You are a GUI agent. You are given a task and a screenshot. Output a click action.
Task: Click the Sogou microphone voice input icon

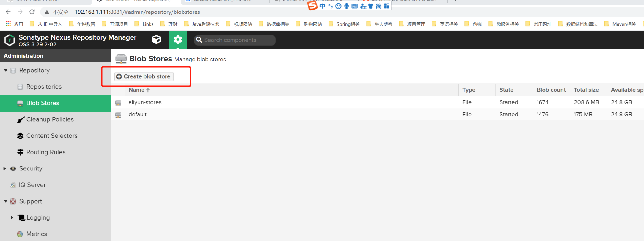pyautogui.click(x=347, y=6)
